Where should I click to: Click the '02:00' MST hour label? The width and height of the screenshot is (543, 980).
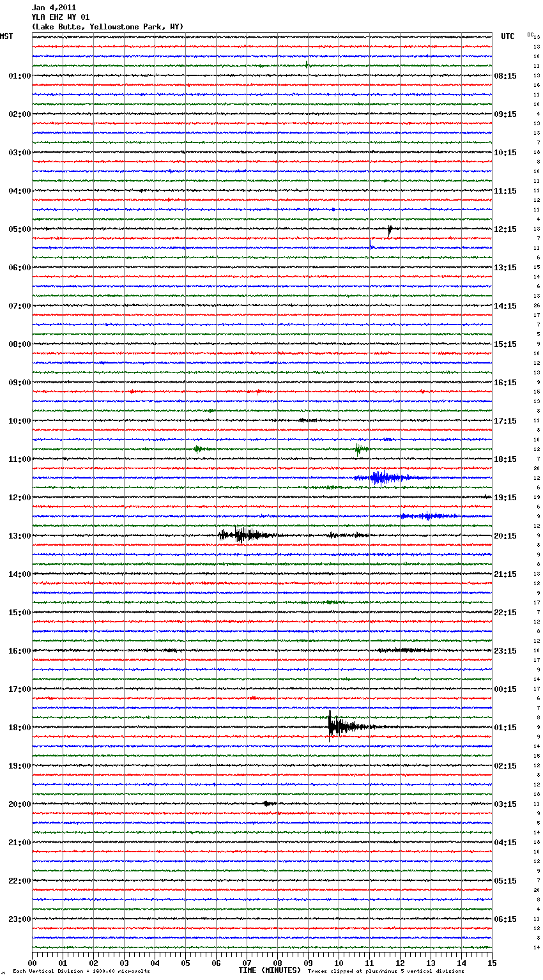[x=20, y=114]
